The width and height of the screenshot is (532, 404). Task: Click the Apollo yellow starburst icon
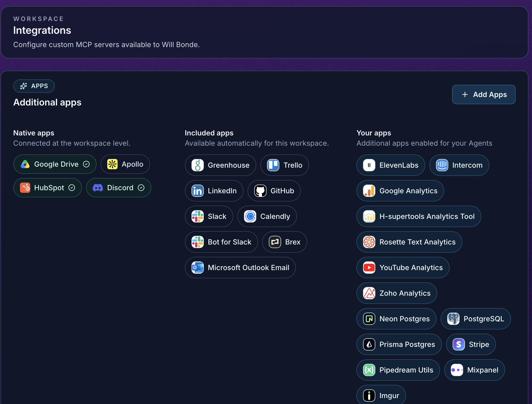[112, 164]
